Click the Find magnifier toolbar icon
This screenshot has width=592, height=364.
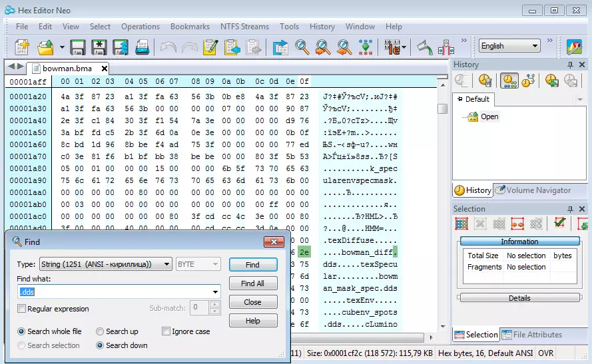click(302, 47)
